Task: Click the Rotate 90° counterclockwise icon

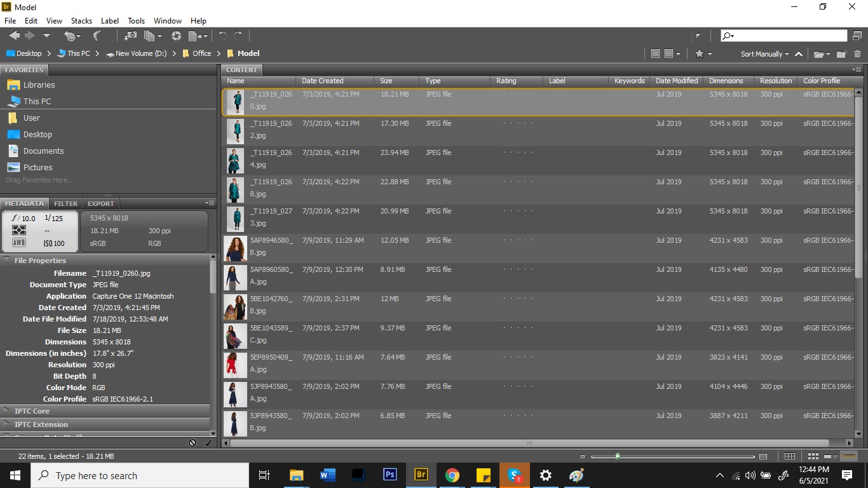Action: (222, 36)
